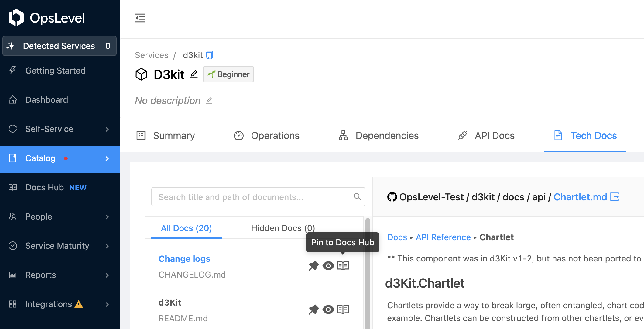This screenshot has height=329, width=644.
Task: Edit the service description
Action: (209, 101)
